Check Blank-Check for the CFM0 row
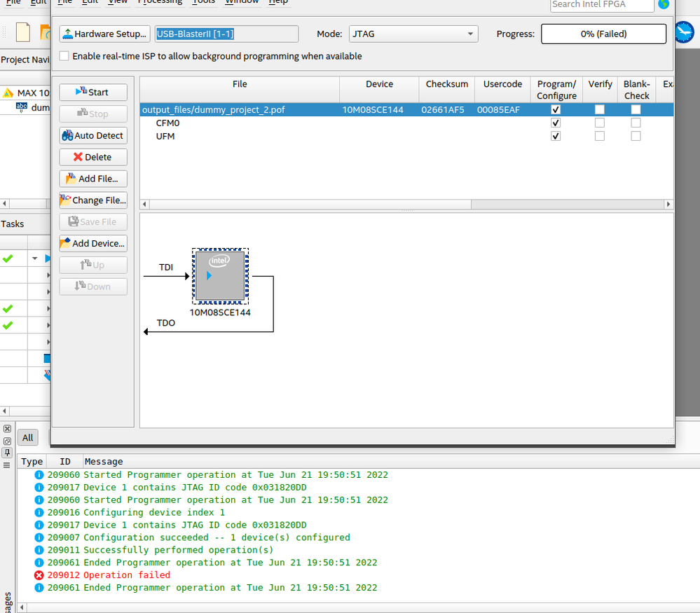700x613 pixels. [x=636, y=123]
